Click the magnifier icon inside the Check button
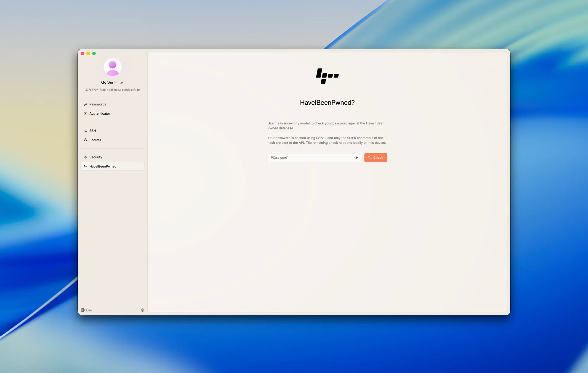The height and width of the screenshot is (373, 588). [x=369, y=157]
